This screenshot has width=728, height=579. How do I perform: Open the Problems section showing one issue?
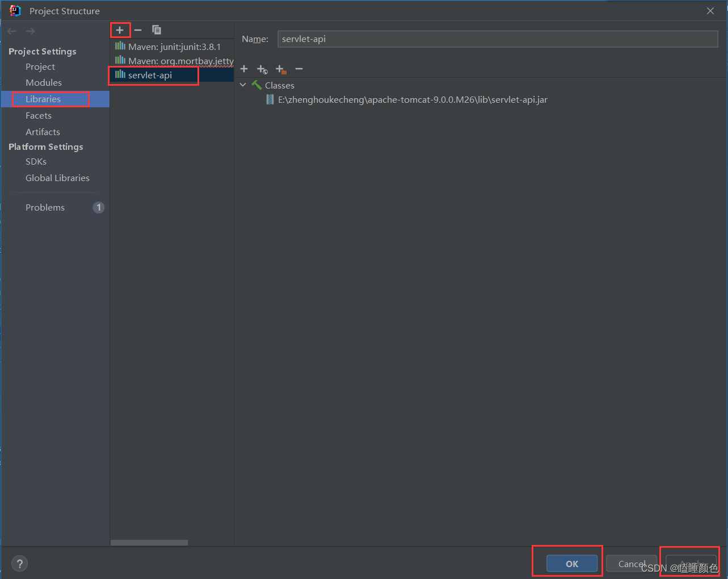tap(45, 207)
